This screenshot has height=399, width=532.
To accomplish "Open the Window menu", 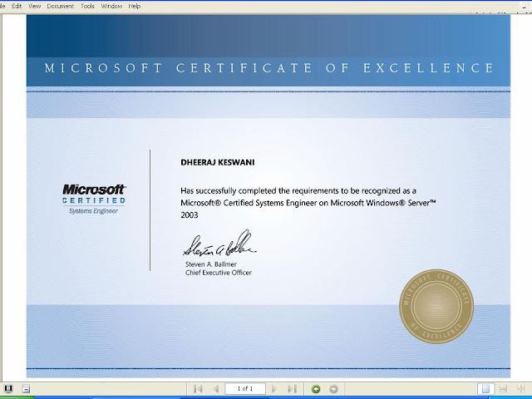I will [x=111, y=6].
